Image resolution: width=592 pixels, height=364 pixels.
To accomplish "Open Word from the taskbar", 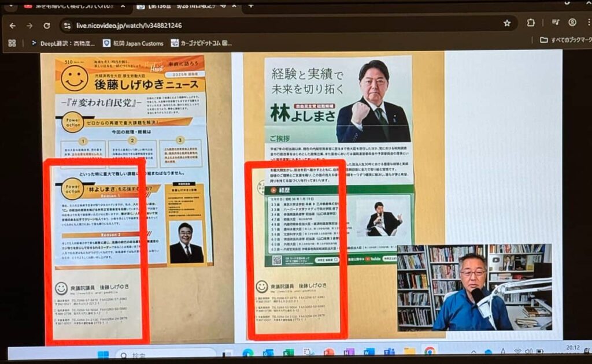I will point(369,351).
